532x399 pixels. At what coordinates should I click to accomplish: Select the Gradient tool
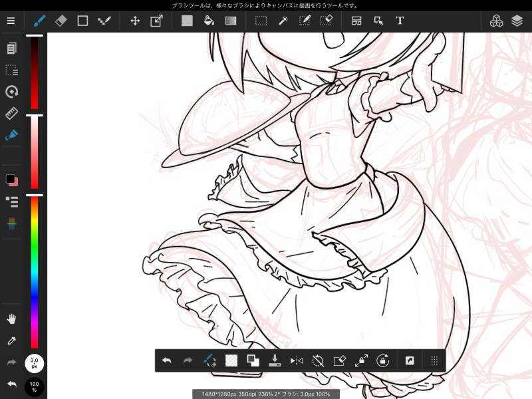click(x=231, y=21)
